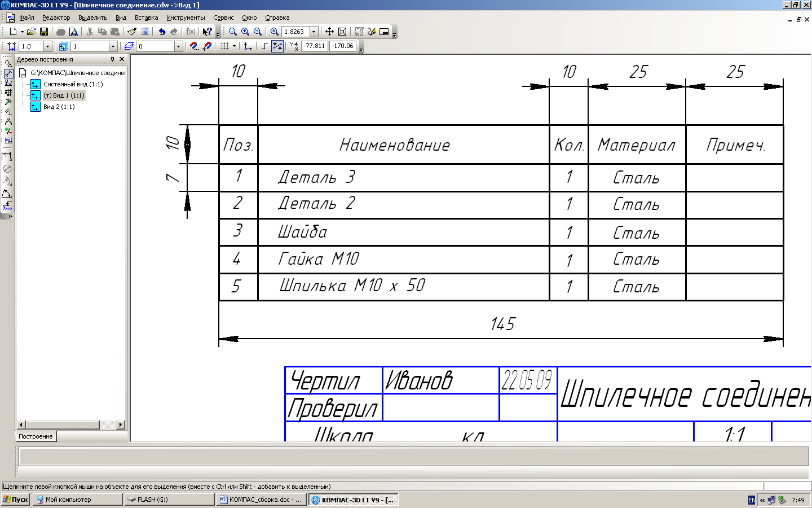Open the dropdown arrow next to New document
Image resolution: width=812 pixels, height=508 pixels.
tap(21, 32)
